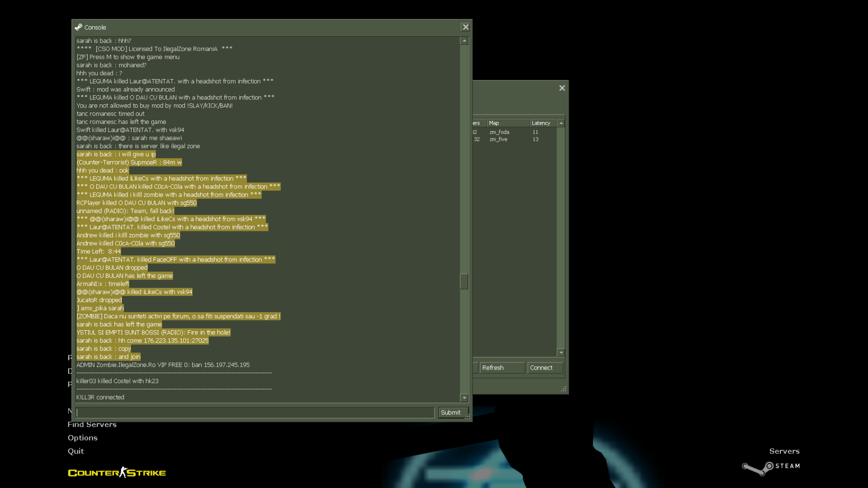Focus the console command input field

pyautogui.click(x=255, y=413)
